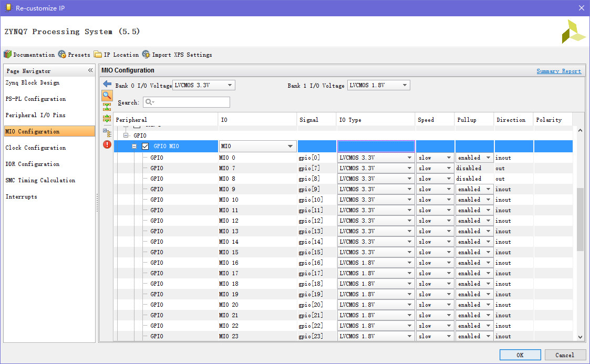Click the expand all rows icon
590x364 pixels.
[x=107, y=119]
